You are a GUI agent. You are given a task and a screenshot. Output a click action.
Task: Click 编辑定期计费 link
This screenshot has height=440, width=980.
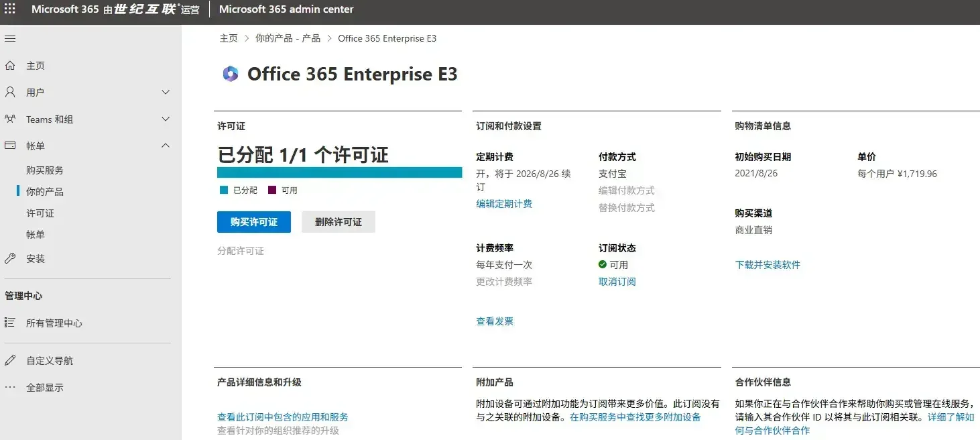504,204
